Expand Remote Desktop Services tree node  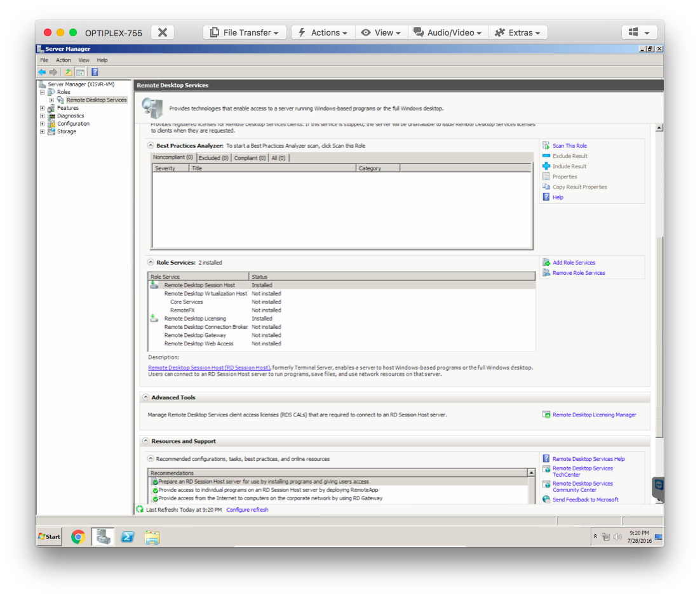point(52,100)
